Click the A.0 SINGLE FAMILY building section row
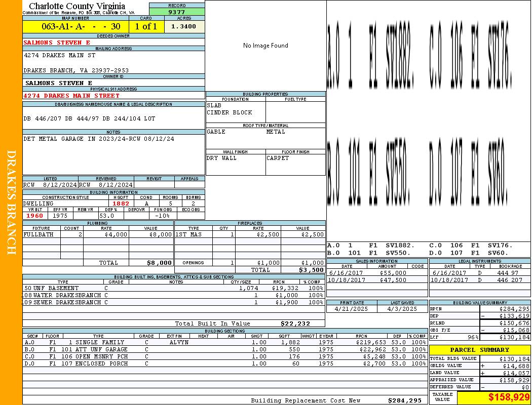Viewport: 532px width, 405px height. click(225, 342)
